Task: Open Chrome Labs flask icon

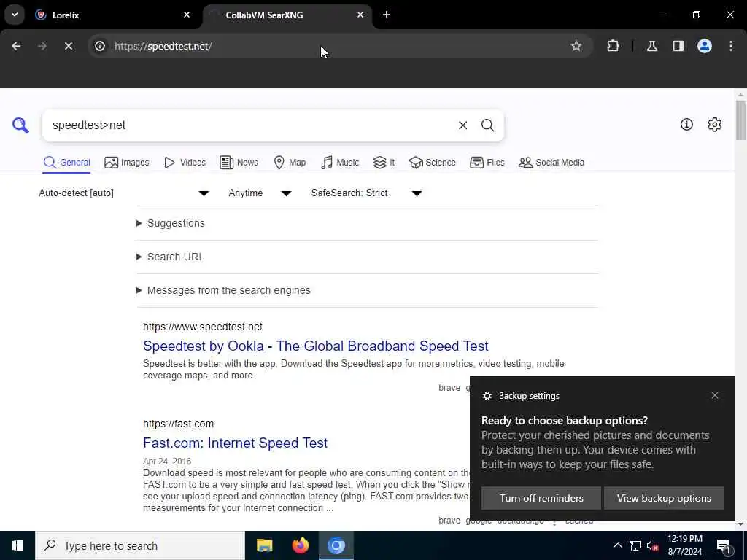Action: pos(652,46)
